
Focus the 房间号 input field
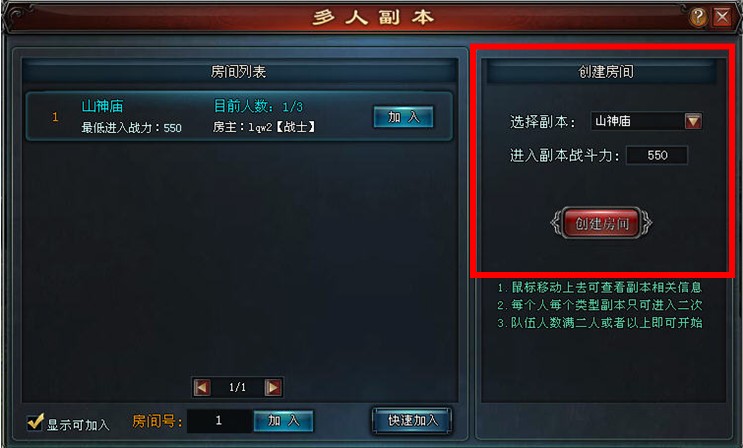[x=219, y=421]
